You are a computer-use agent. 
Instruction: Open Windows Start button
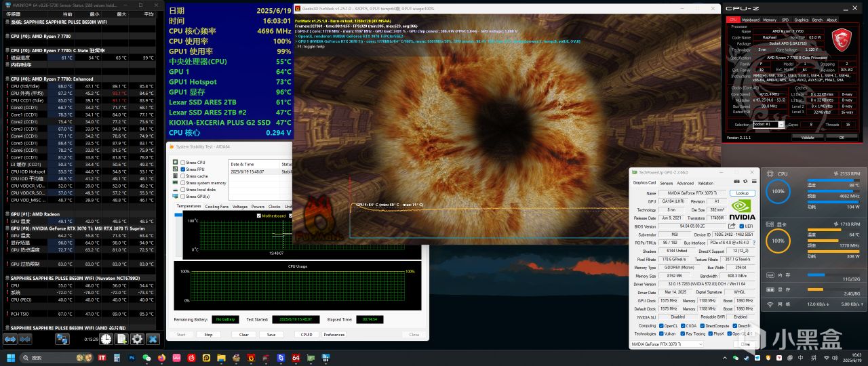11,358
